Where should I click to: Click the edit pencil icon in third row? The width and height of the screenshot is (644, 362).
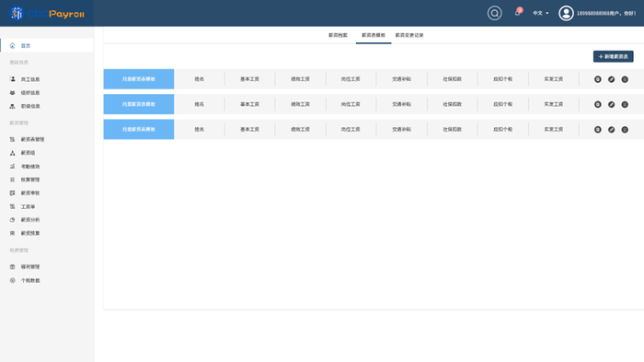tap(611, 130)
